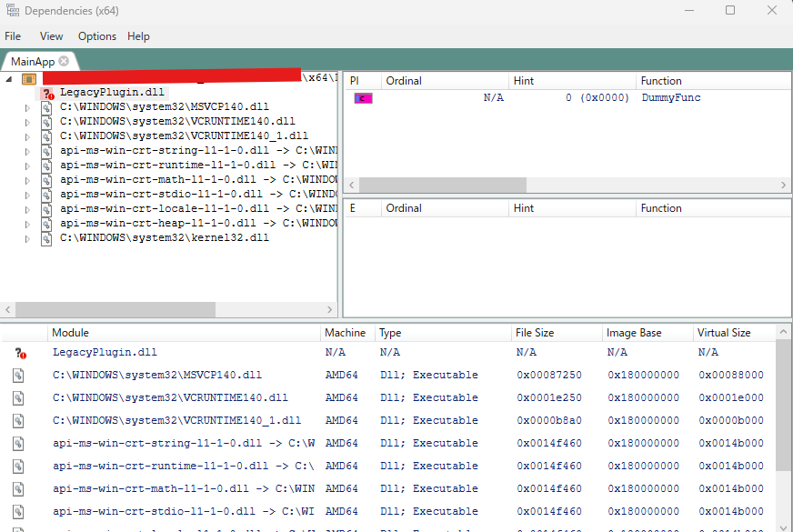Click the module icon beside VCRUNTIME140_1.dll in the tree
793x532 pixels.
45,136
